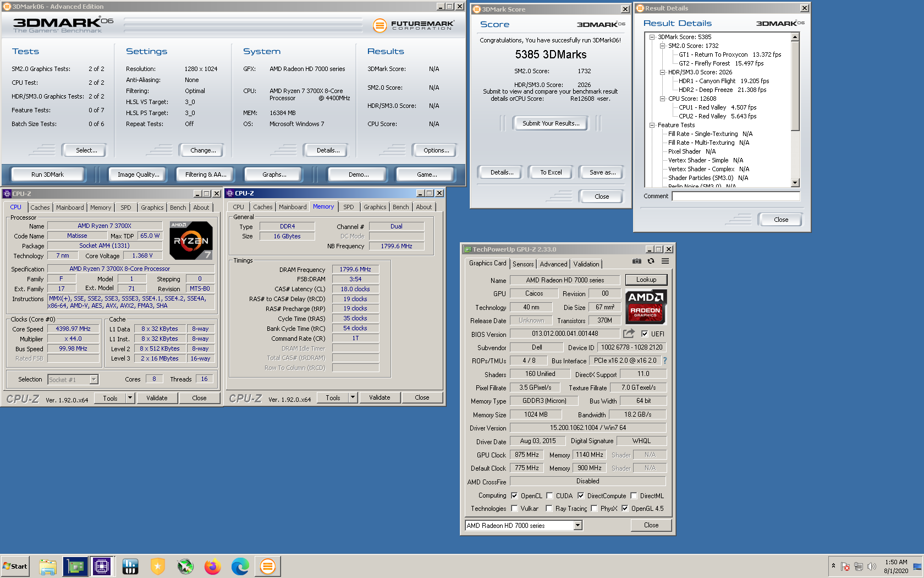Click the Ryzen 7 logo in CPU-Z
Viewport: 924px width, 578px height.
pyautogui.click(x=191, y=241)
